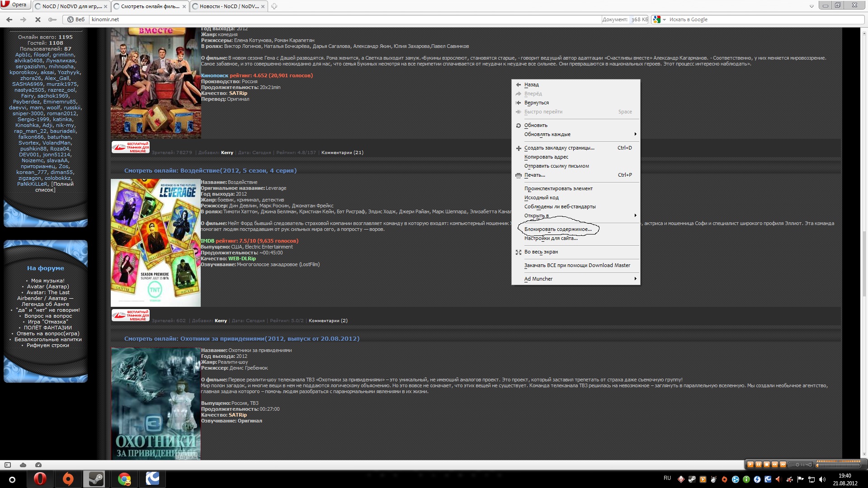Image resolution: width=868 pixels, height=488 pixels.
Task: Stop playback in the mini player toolbar
Action: (767, 465)
